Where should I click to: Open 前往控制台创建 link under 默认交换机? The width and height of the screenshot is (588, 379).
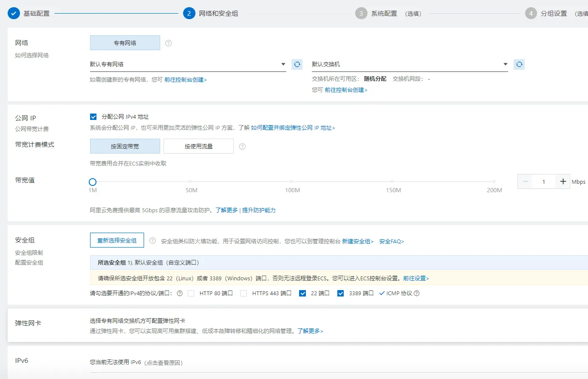[x=346, y=90]
